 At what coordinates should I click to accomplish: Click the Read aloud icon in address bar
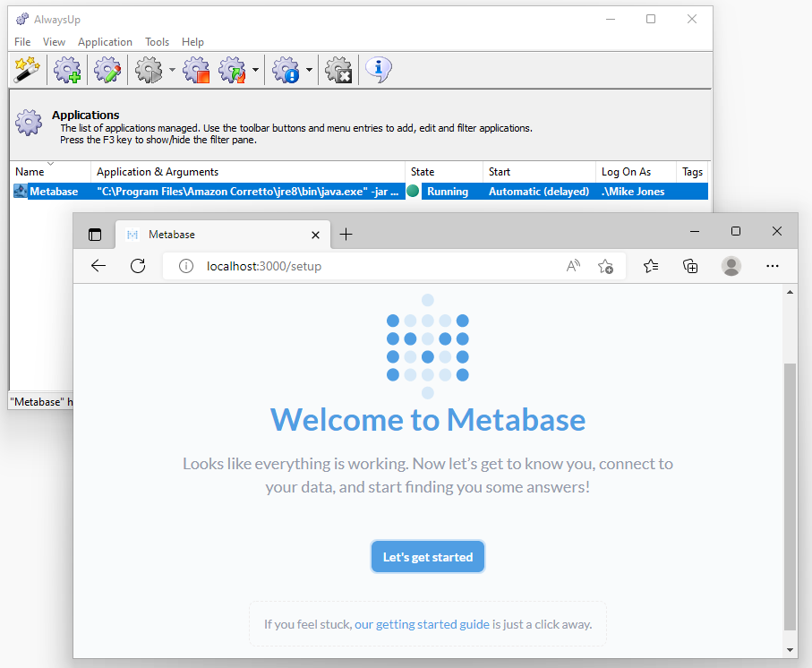coord(573,266)
